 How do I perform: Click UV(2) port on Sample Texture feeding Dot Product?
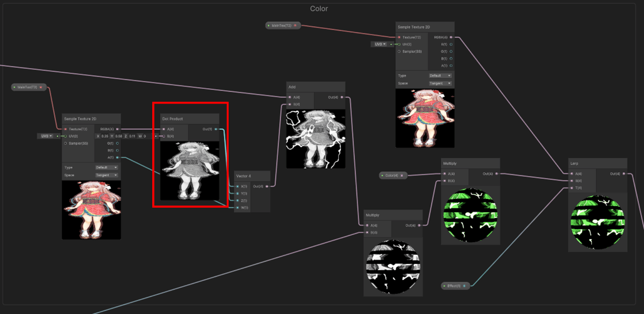65,136
